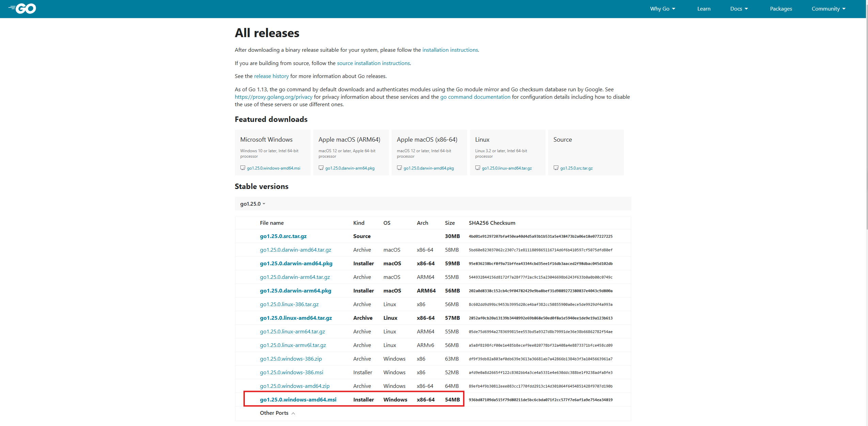Collapse the go1.25.0 version section
Screen dimensions: 868x426
point(253,204)
